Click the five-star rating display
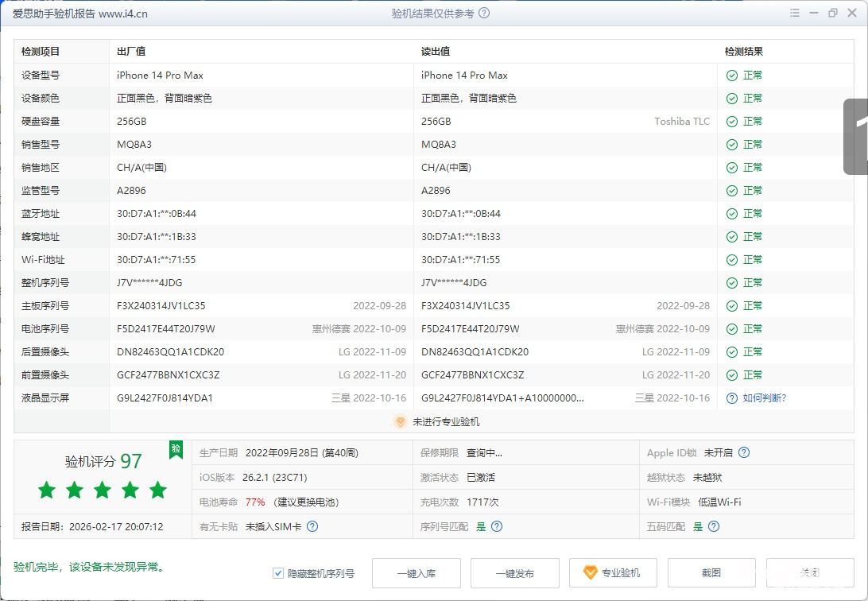This screenshot has width=868, height=601. click(103, 490)
